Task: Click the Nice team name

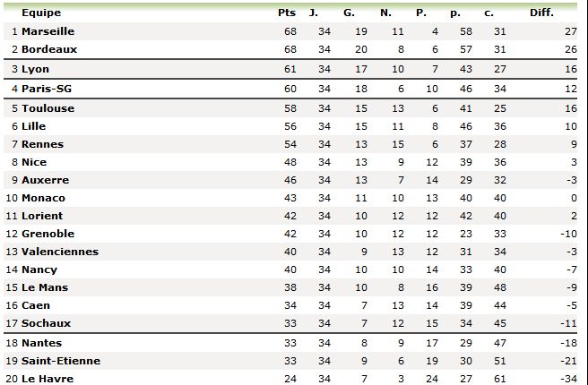Action: point(34,162)
